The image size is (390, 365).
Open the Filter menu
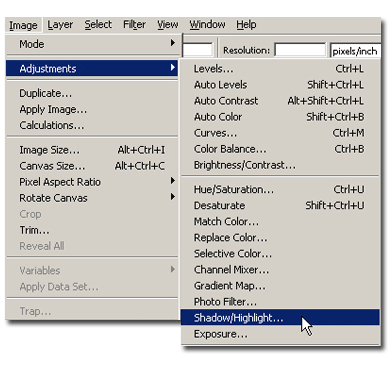point(134,25)
